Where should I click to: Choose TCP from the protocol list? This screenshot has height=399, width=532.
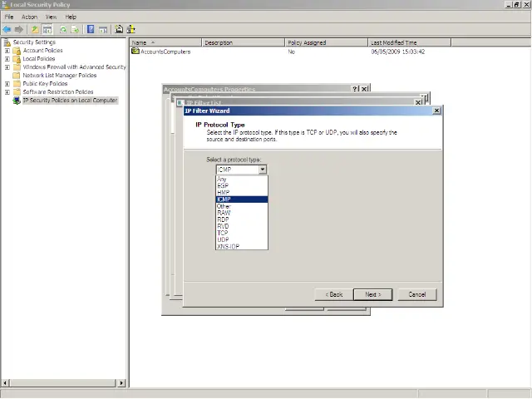tap(223, 233)
